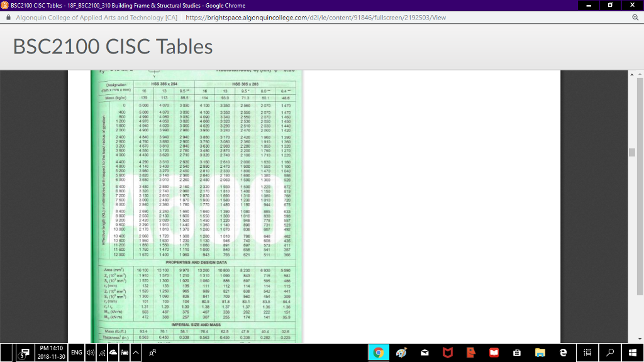Open the Windows Start menu
The image size is (644, 362).
pyautogui.click(x=633, y=353)
